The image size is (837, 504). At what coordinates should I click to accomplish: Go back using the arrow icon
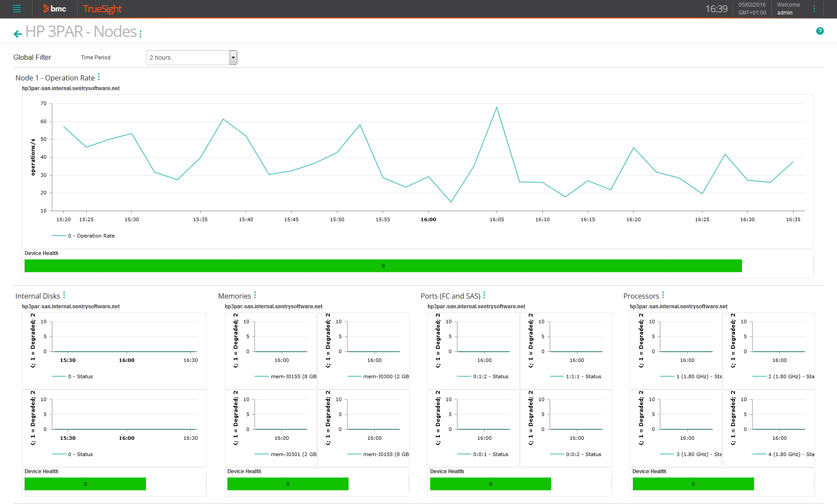[18, 34]
